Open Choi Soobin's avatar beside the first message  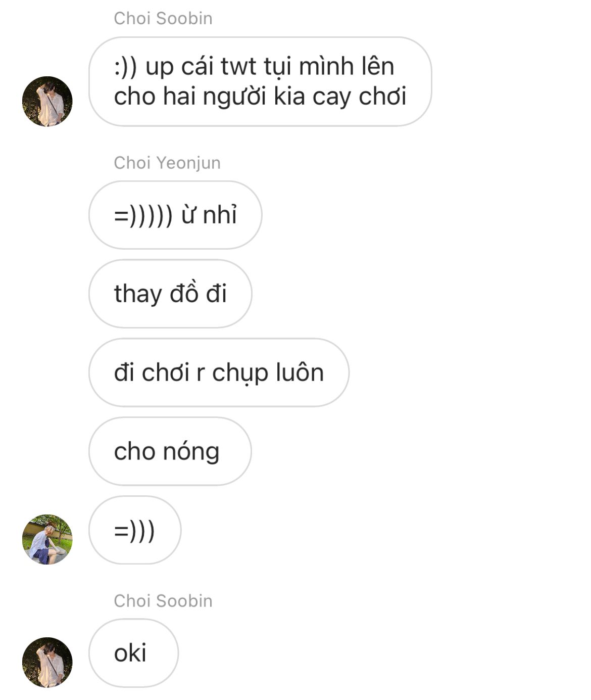pyautogui.click(x=47, y=101)
